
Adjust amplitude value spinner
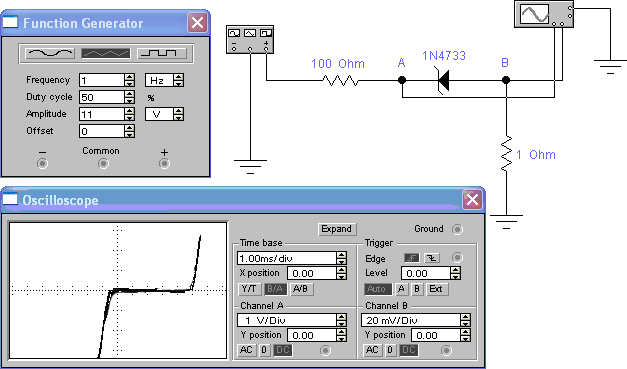(129, 114)
